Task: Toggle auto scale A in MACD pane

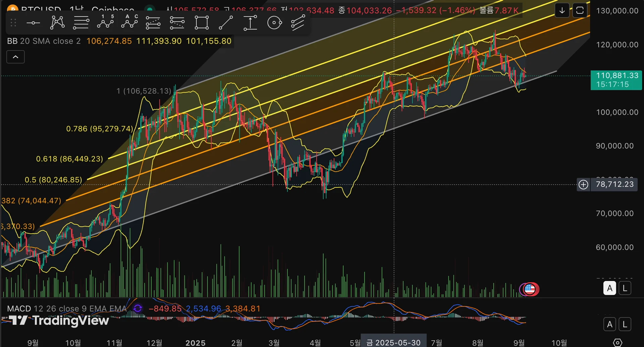Action: pos(610,324)
